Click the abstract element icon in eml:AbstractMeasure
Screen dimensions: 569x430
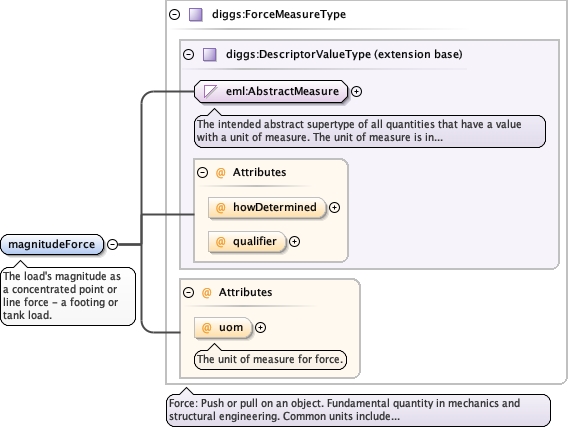210,91
